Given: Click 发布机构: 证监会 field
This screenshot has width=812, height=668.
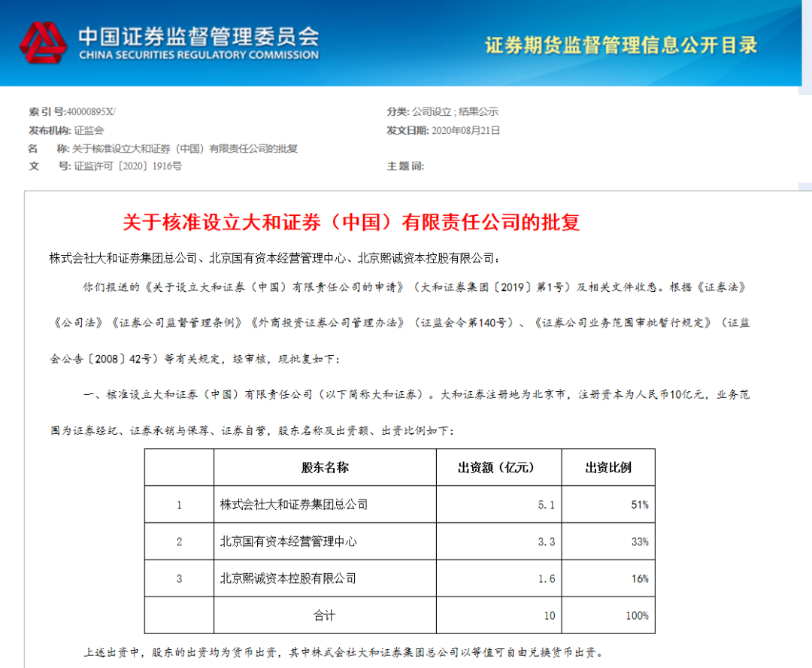Looking at the screenshot, I should point(66,130).
